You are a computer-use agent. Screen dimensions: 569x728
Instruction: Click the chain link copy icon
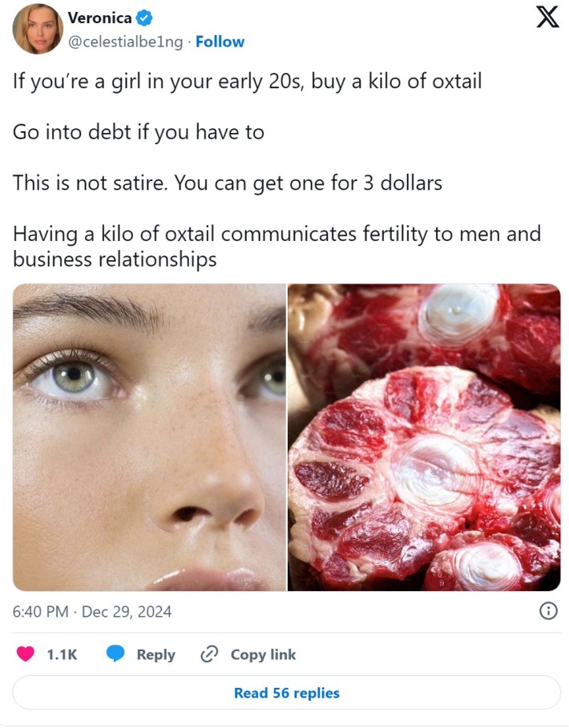209,654
